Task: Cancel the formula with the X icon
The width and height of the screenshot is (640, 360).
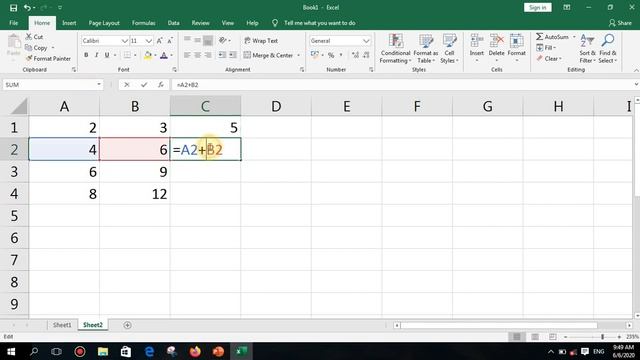Action: (x=127, y=84)
